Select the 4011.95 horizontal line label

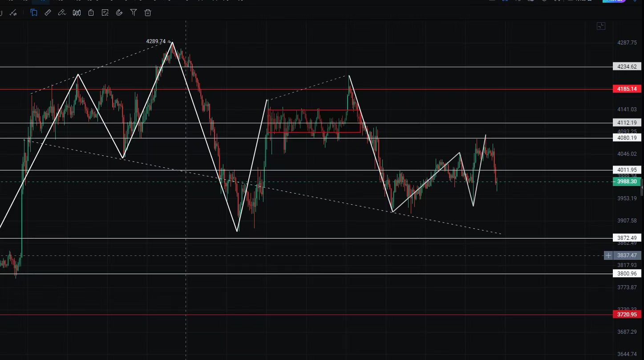pos(627,170)
